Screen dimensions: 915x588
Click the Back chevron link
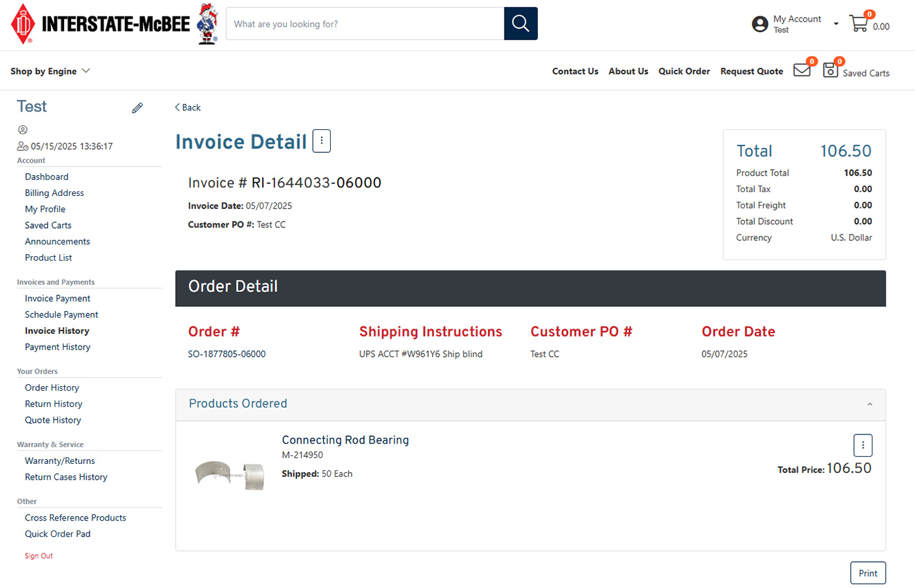[188, 107]
